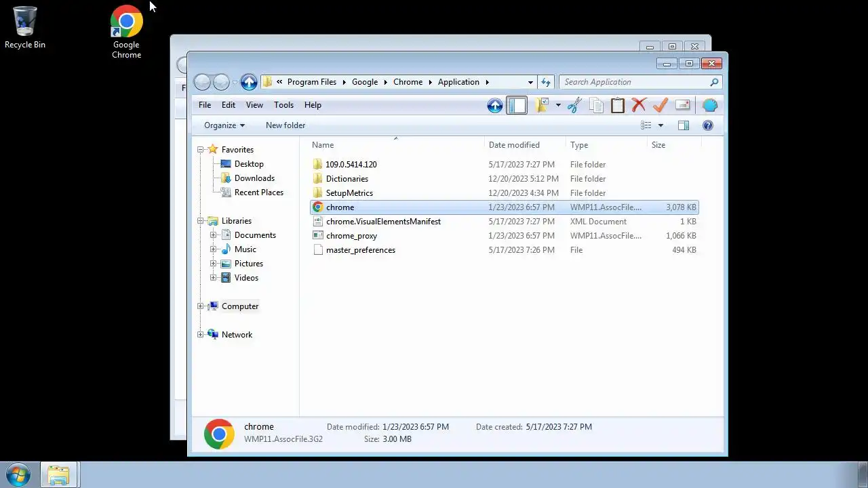Expand the chevron before Program Files breadcrumb
This screenshot has width=868, height=488.
tap(279, 82)
